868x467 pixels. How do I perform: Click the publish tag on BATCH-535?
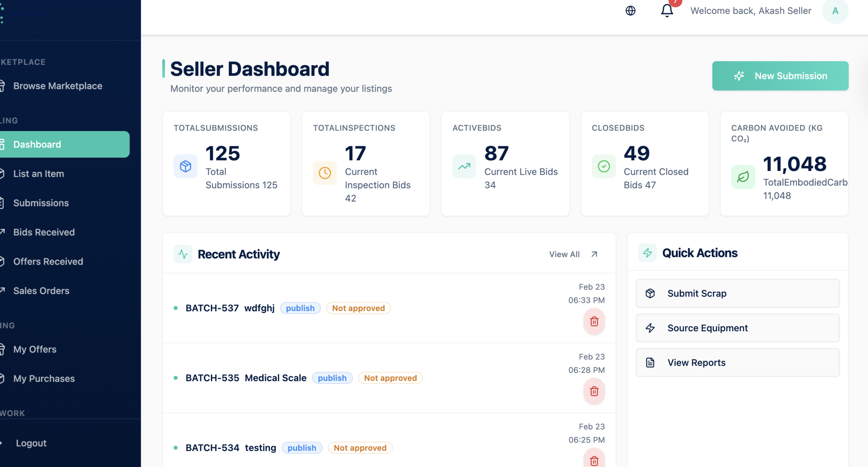click(332, 378)
